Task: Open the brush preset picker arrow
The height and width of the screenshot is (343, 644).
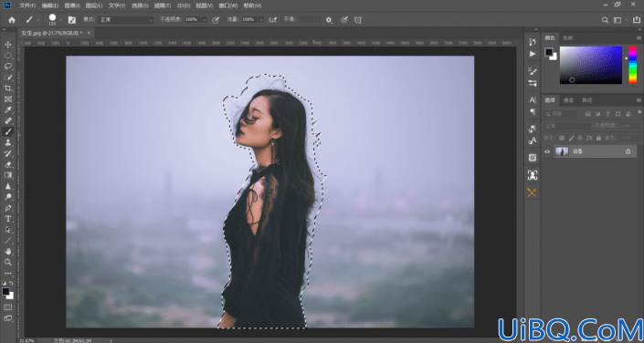Action: 61,20
